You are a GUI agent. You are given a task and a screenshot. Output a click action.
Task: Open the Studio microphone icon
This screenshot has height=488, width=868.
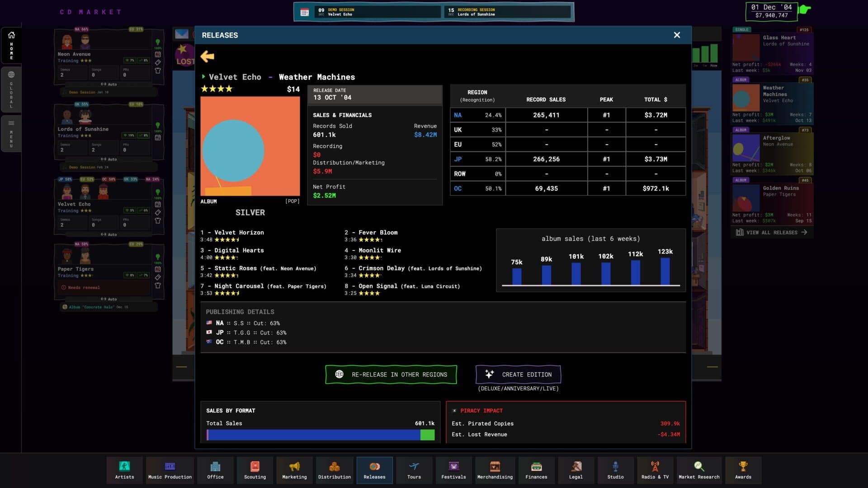615,470
